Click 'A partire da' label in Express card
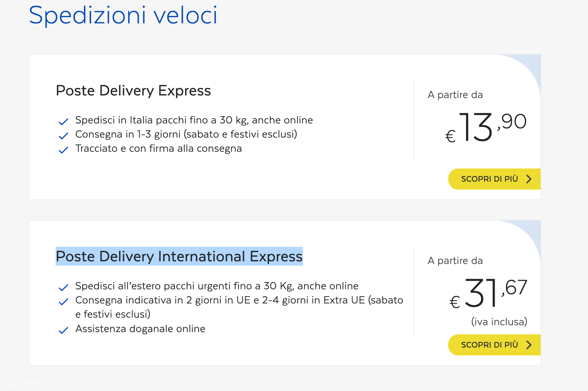The width and height of the screenshot is (588, 391). [x=455, y=95]
